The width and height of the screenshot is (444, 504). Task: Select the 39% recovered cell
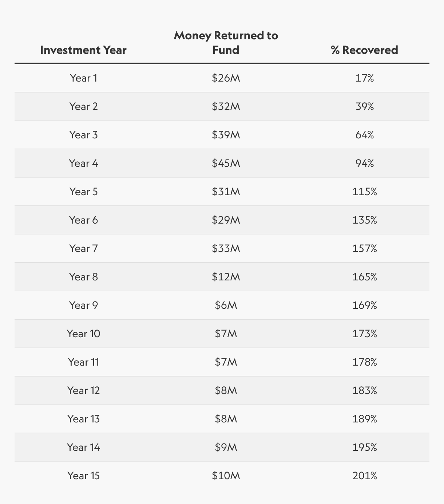[x=364, y=106]
